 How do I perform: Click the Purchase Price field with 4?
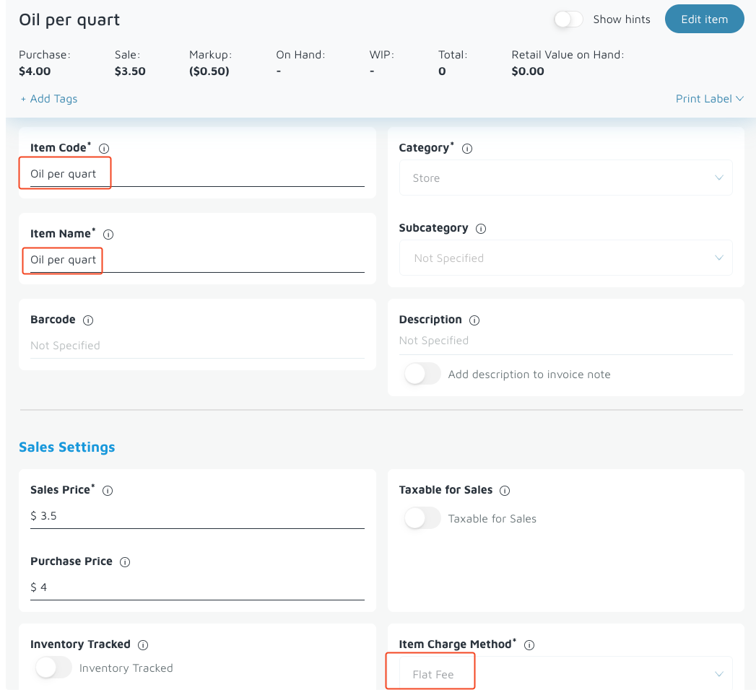(197, 587)
